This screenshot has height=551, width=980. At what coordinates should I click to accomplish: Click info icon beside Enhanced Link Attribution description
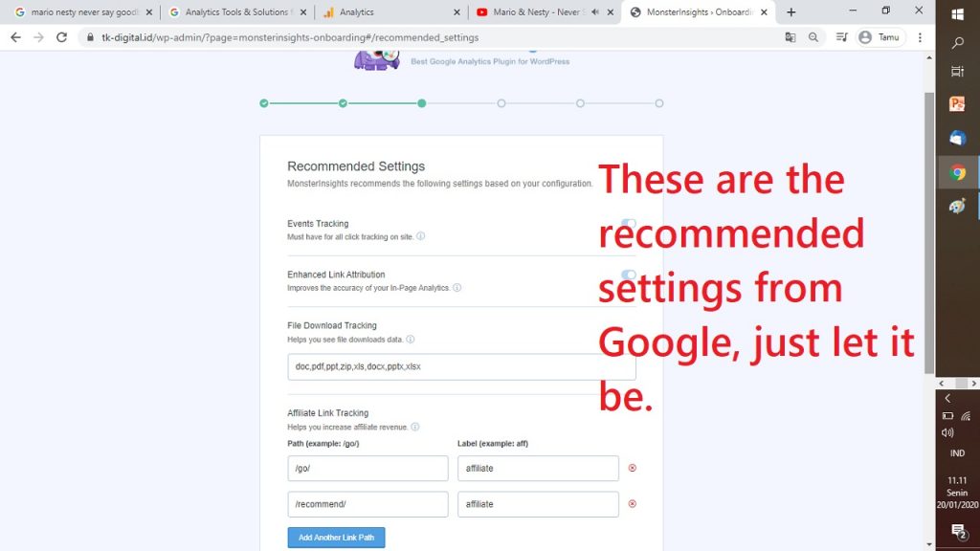[x=457, y=288]
